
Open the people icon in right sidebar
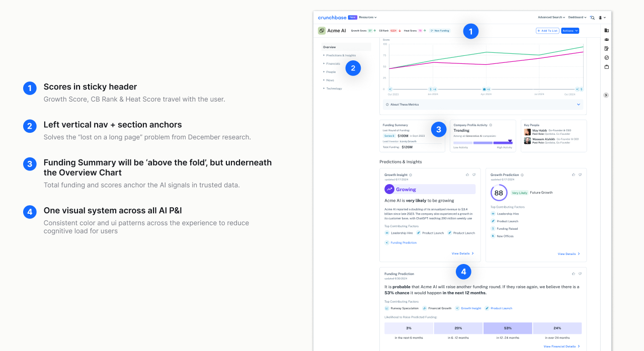[606, 39]
